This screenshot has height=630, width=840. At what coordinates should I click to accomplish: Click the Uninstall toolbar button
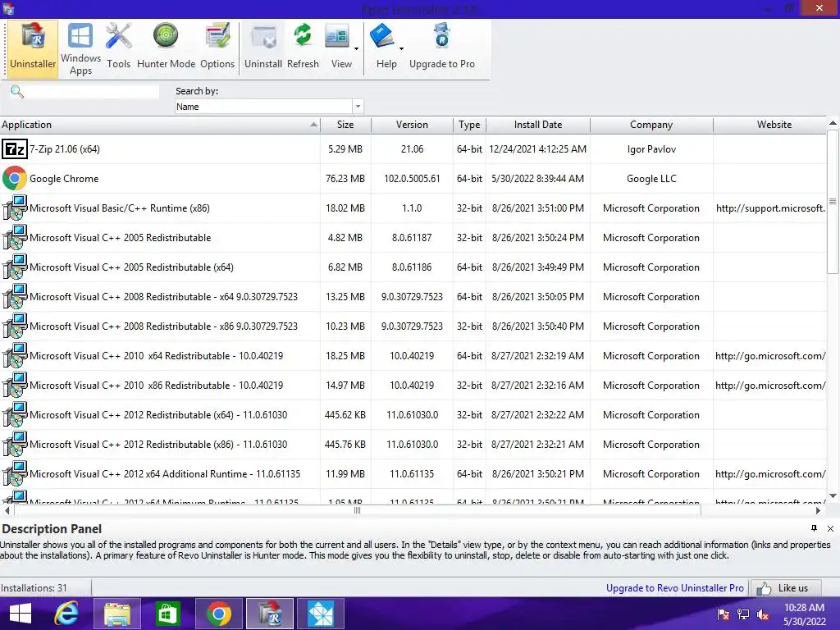pos(263,48)
